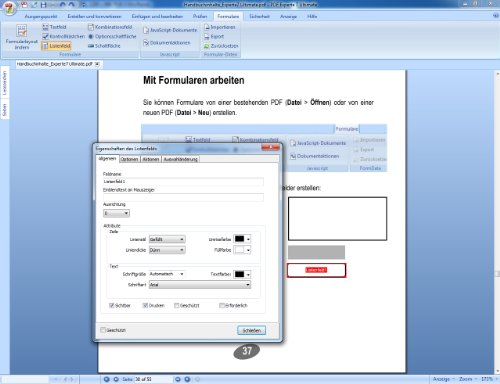
Task: Expand the Schriftart Arial dropdown
Action: point(200,285)
